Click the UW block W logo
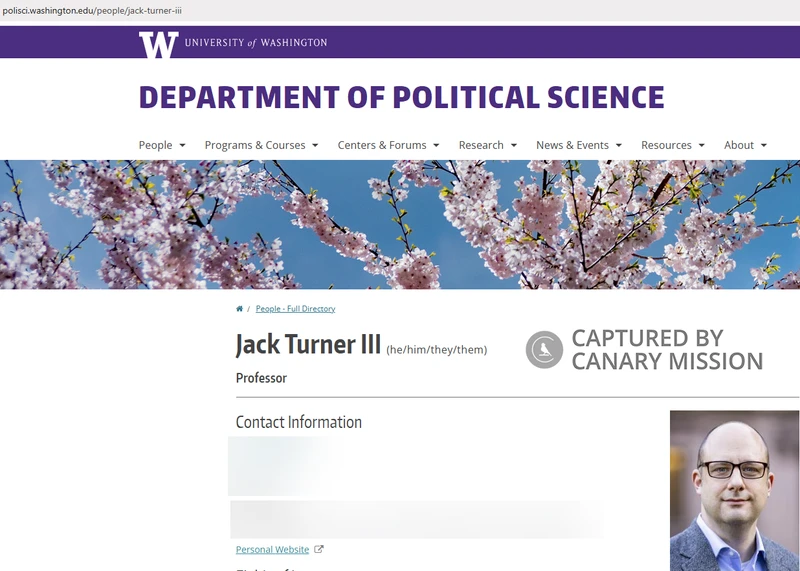The height and width of the screenshot is (571, 800). (x=158, y=44)
